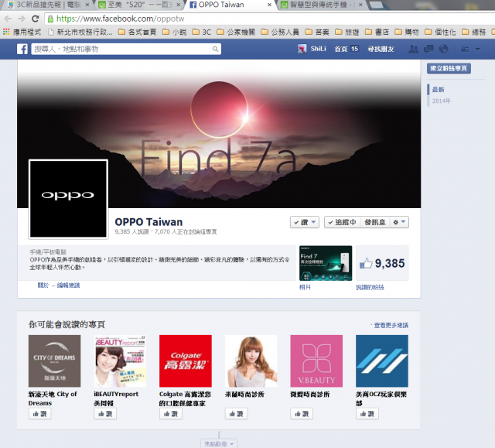Screen dimensions: 495x448
Task: Open the 新北市校務行政 bookmark
Action: (80, 32)
